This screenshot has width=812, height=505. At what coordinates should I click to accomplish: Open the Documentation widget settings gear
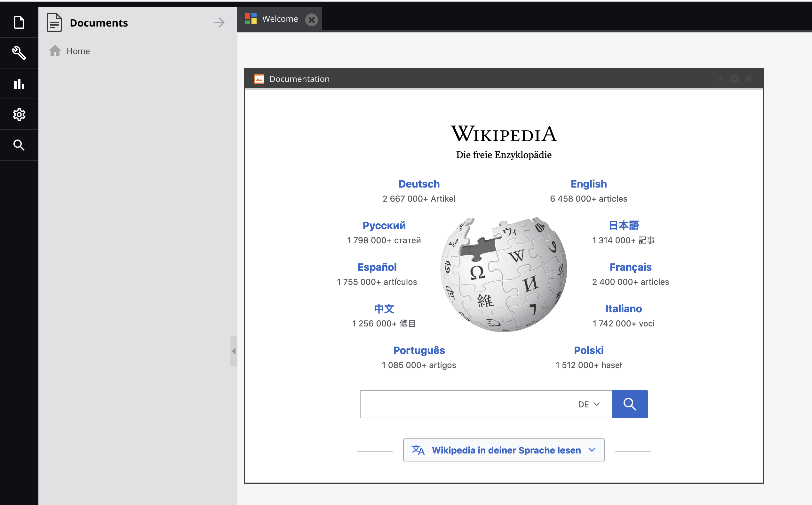735,78
